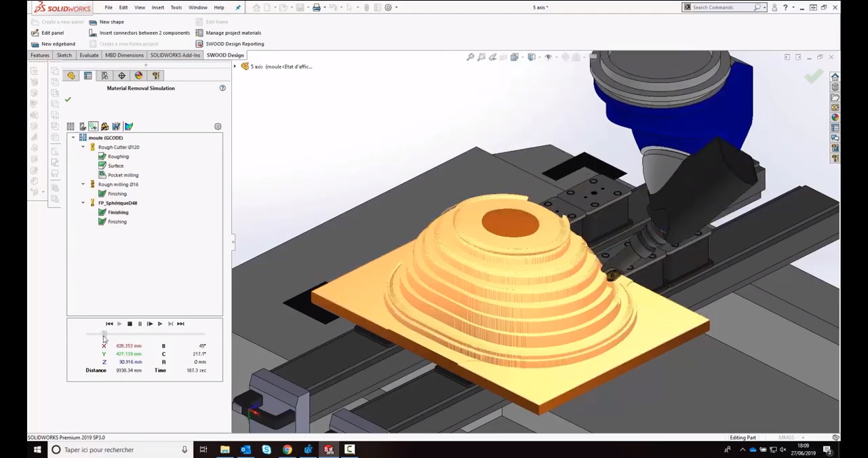Click the green checkmark to confirm simulation

[68, 100]
